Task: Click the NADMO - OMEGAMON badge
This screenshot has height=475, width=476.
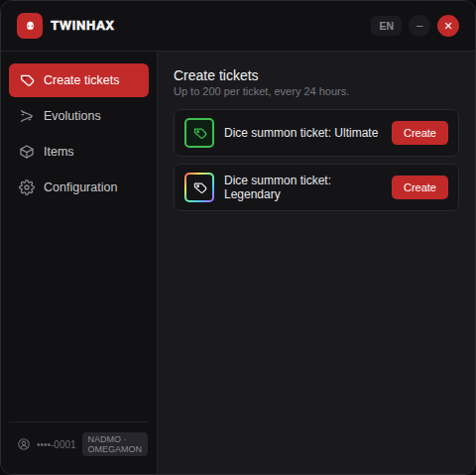Action: [x=115, y=444]
